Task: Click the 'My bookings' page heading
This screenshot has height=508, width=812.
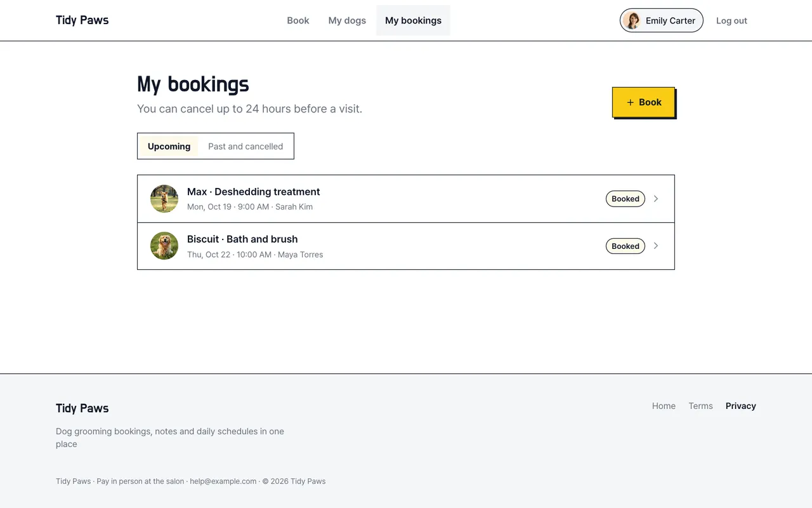Action: pyautogui.click(x=193, y=84)
